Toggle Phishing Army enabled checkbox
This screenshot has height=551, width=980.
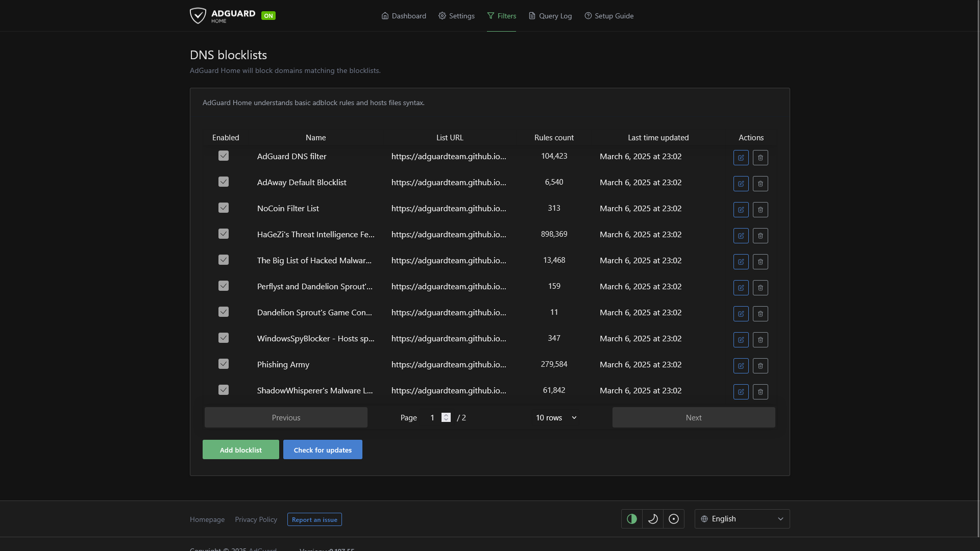pyautogui.click(x=224, y=364)
